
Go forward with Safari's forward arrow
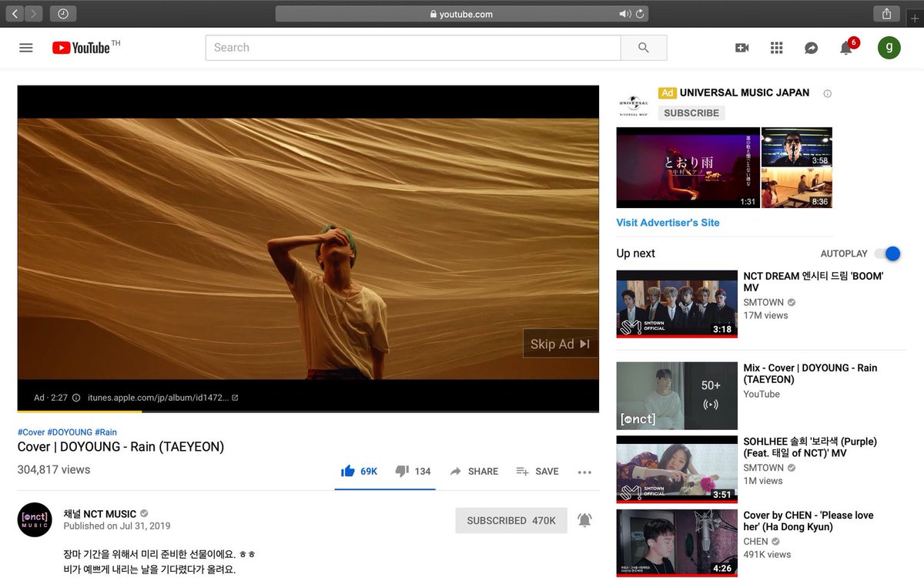[x=34, y=14]
